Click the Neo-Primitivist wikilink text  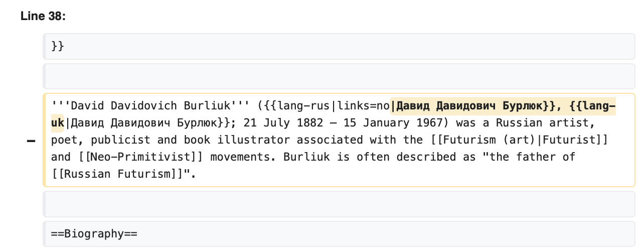click(x=140, y=157)
